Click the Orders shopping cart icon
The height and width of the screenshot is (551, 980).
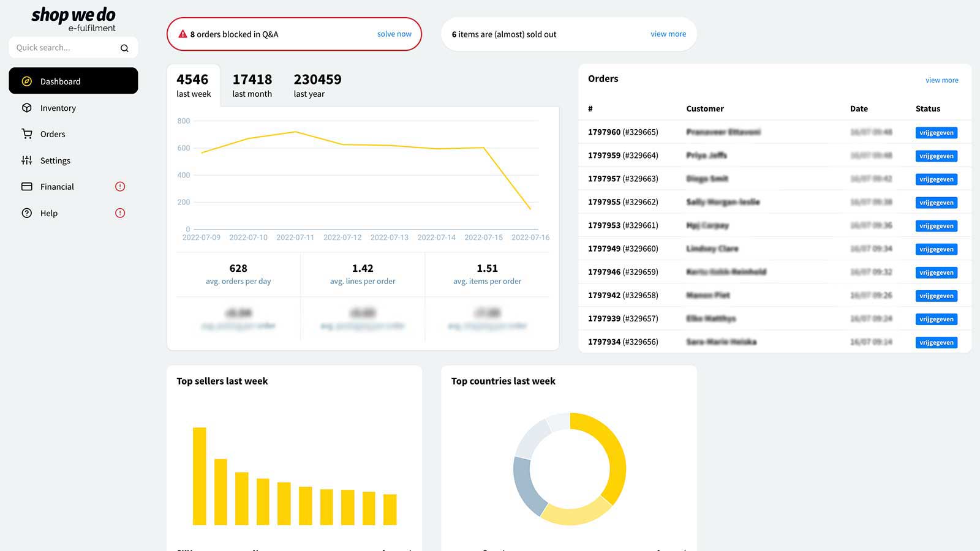[x=26, y=133]
